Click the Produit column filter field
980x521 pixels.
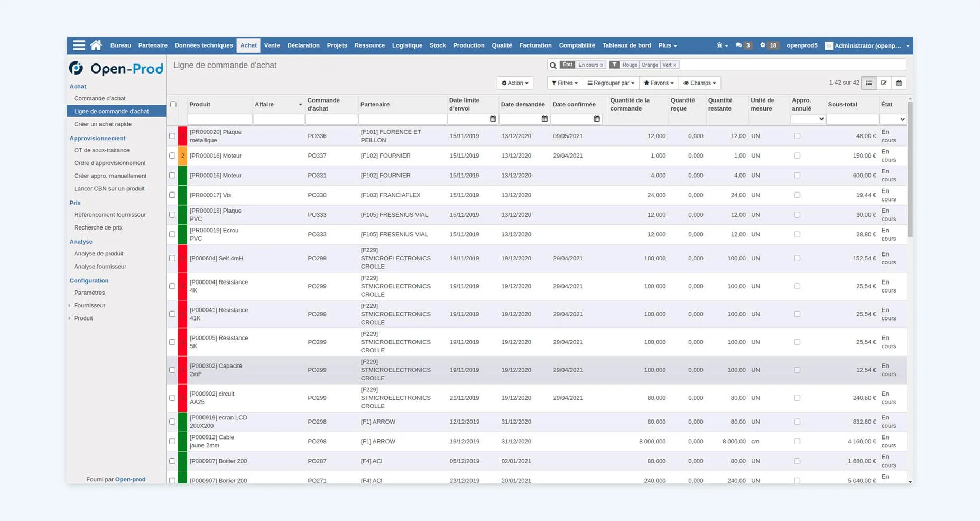(219, 119)
